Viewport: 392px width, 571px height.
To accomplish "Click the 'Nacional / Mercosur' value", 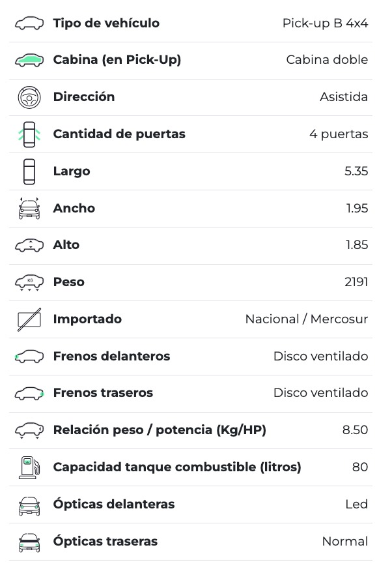I will click(x=306, y=319).
